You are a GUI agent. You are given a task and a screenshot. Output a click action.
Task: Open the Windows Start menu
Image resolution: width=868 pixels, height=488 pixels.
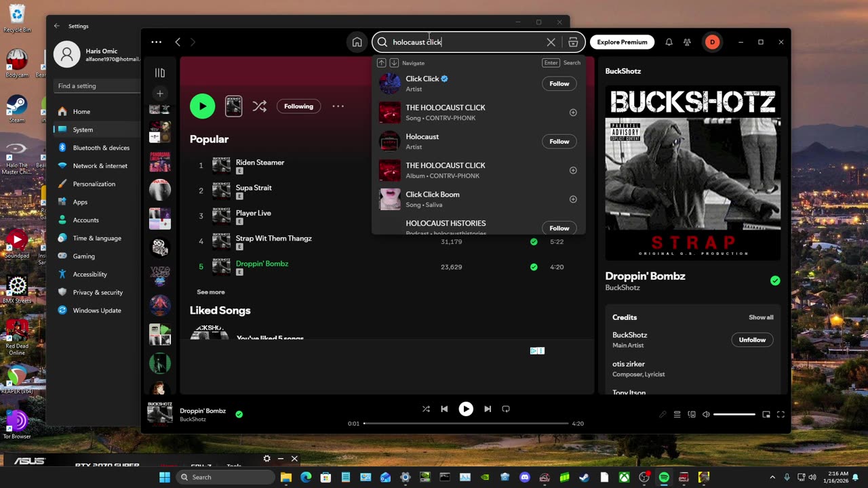tap(165, 477)
